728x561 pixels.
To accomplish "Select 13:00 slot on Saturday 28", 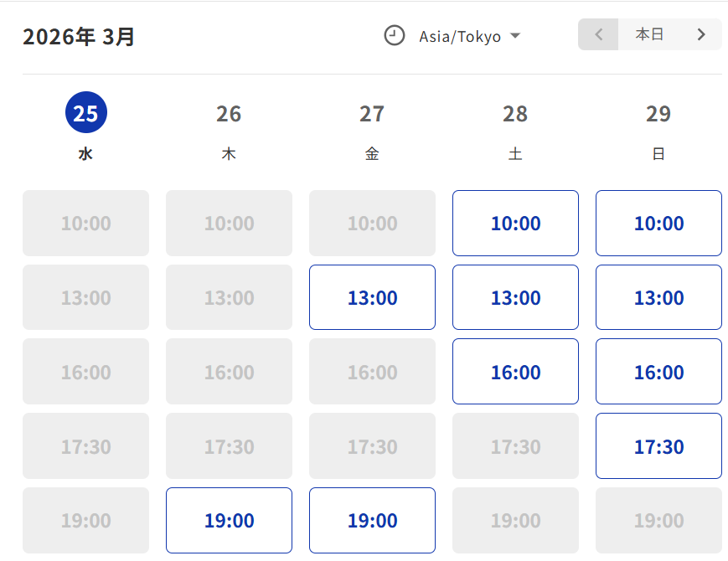I will coord(515,297).
